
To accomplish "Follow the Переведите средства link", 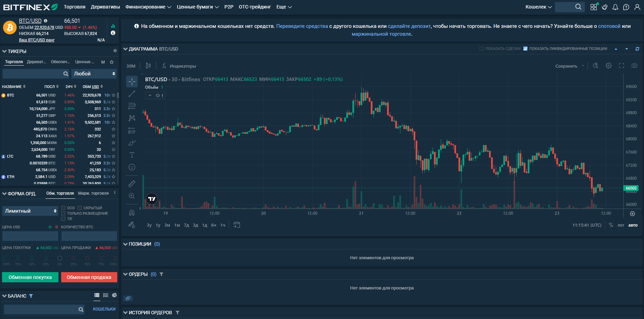I will click(x=302, y=26).
